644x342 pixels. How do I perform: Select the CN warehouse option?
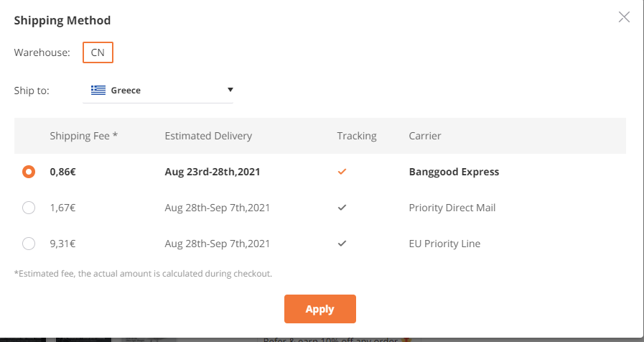[98, 52]
